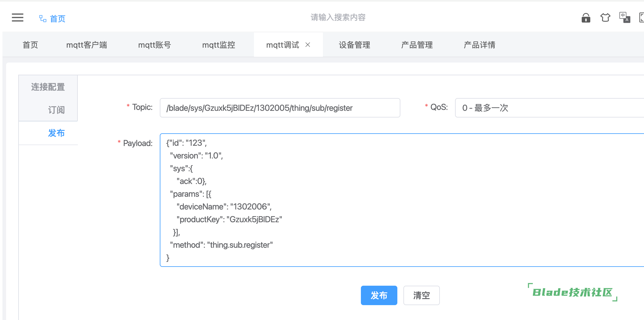Switch to the mqtt客户端 tab
This screenshot has width=644, height=320.
coord(87,45)
